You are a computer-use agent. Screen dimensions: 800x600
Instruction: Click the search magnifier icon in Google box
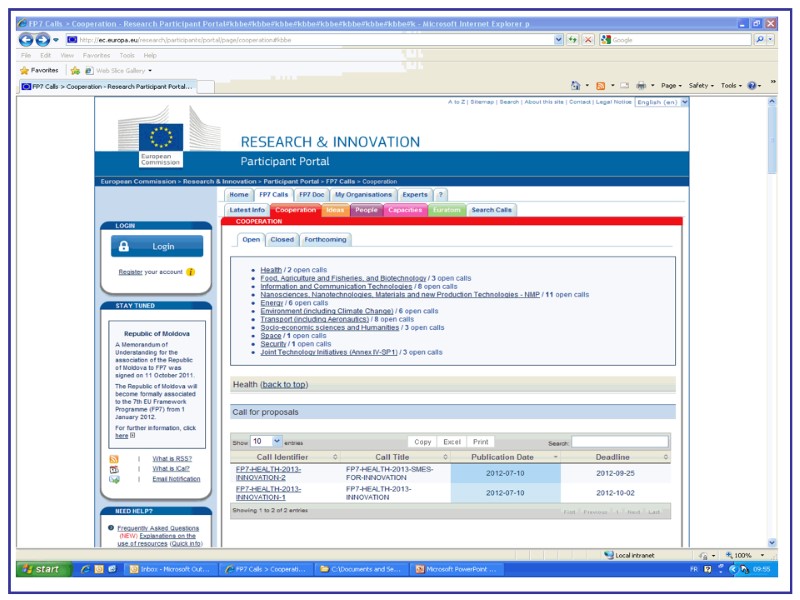pyautogui.click(x=759, y=39)
